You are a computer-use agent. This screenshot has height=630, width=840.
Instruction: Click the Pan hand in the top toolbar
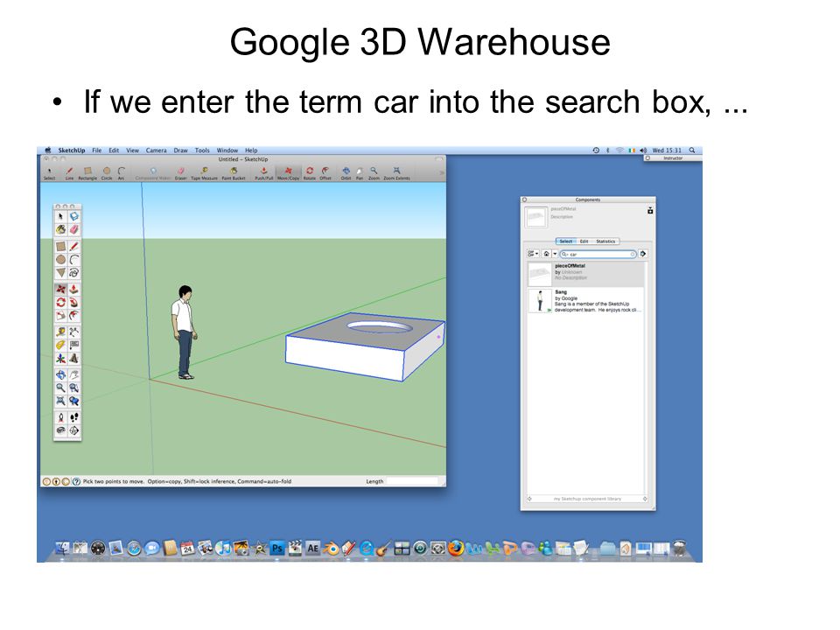(360, 171)
